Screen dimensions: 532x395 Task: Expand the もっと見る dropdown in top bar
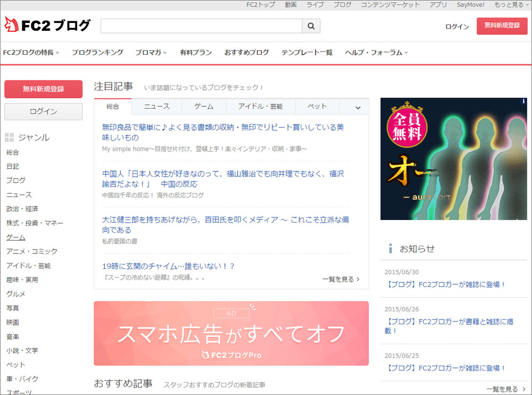[x=511, y=5]
